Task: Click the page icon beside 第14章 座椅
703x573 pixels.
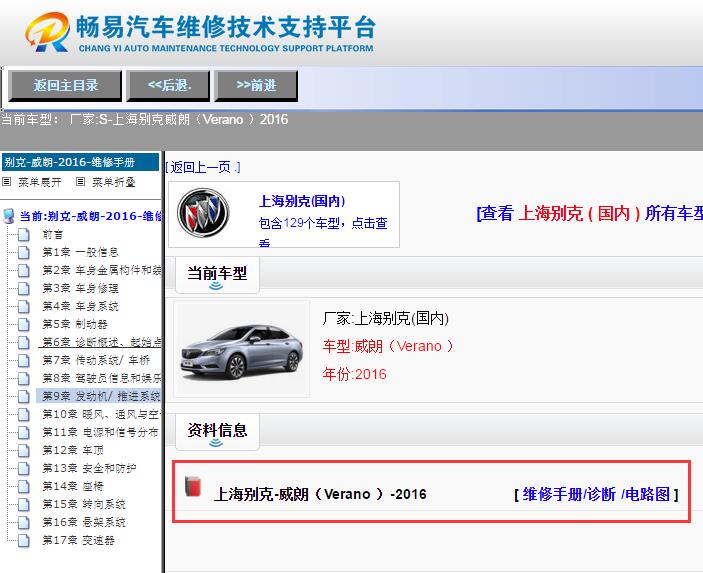Action: 24,486
